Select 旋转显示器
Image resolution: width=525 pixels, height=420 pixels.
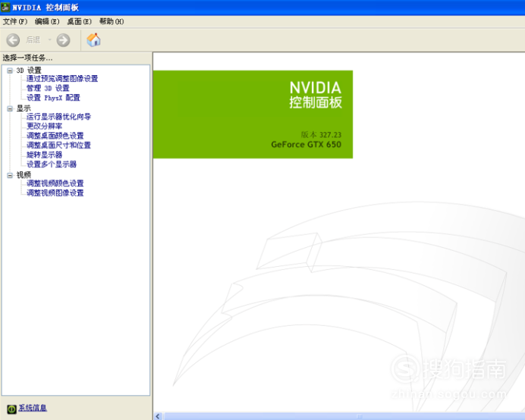point(44,155)
